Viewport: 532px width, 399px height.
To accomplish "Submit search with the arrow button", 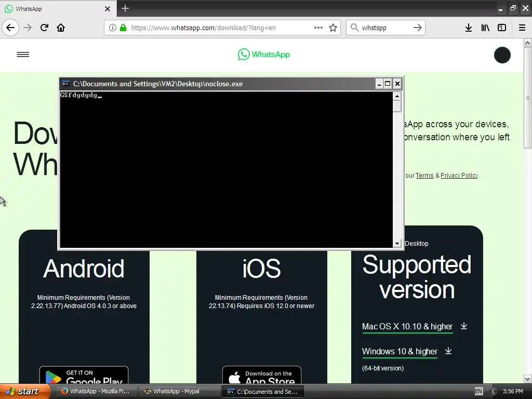I will 418,28.
